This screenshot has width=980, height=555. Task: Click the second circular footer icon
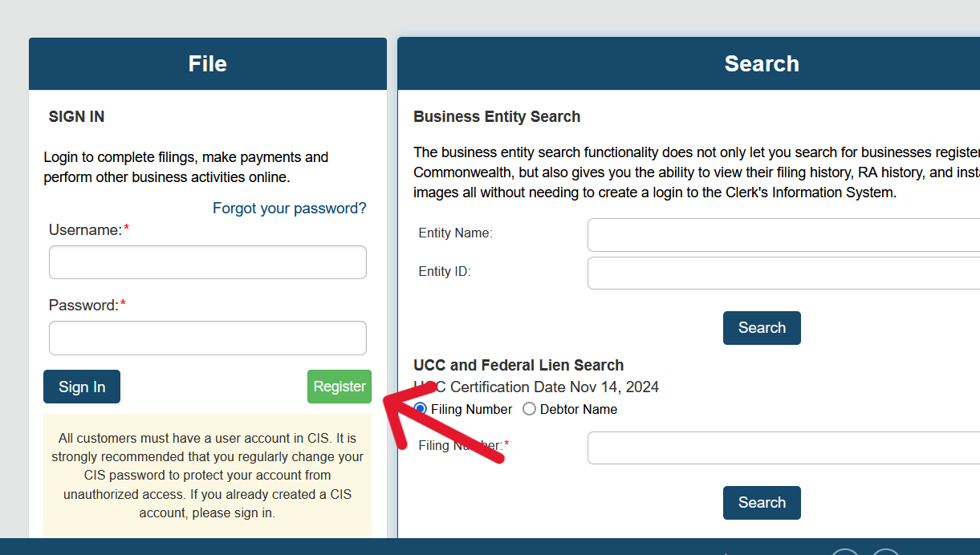885,552
